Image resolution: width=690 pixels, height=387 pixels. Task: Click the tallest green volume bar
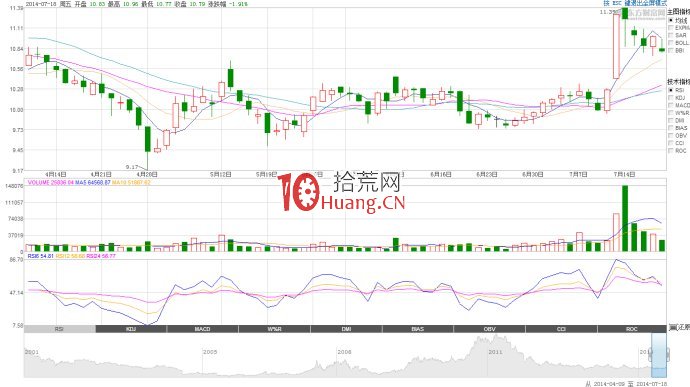tap(624, 218)
